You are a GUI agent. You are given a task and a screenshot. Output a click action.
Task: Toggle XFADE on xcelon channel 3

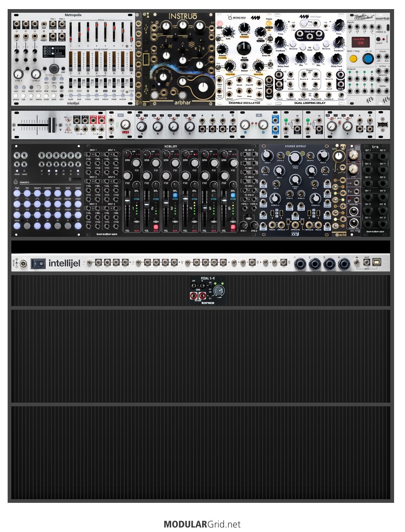click(x=175, y=195)
